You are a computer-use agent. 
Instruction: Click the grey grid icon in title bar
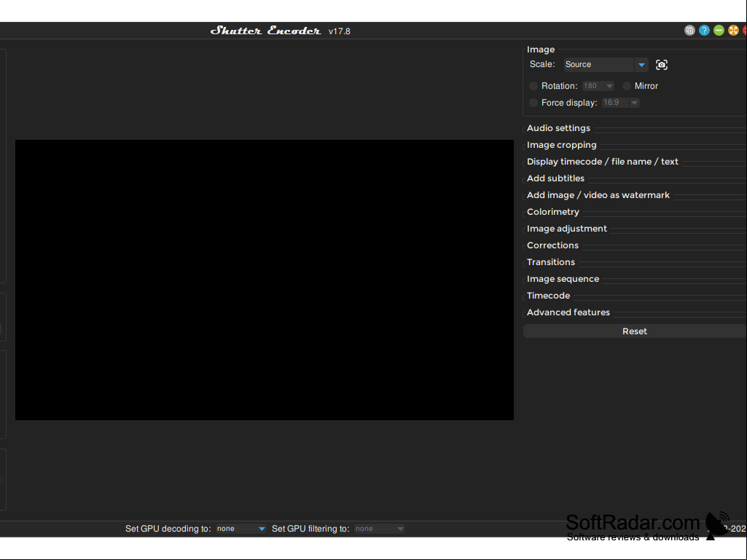point(689,31)
